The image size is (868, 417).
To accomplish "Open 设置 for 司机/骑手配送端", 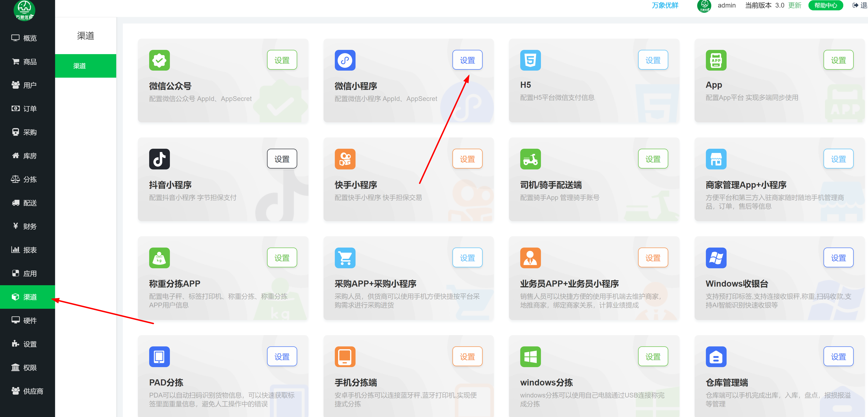I will pos(653,159).
